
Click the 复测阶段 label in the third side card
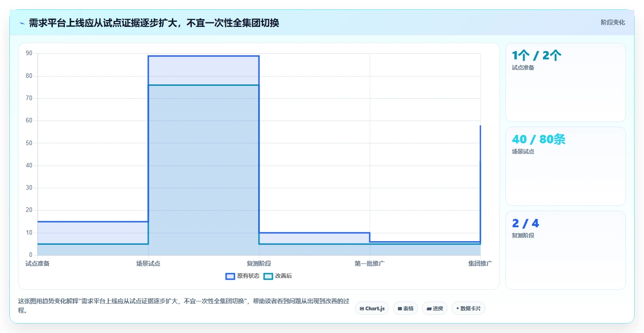[523, 236]
